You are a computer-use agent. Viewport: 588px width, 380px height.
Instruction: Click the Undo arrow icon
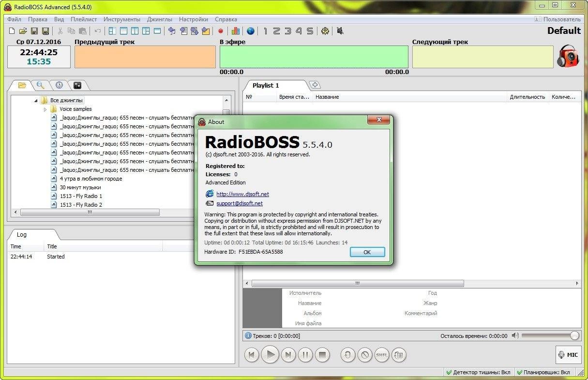tap(98, 31)
